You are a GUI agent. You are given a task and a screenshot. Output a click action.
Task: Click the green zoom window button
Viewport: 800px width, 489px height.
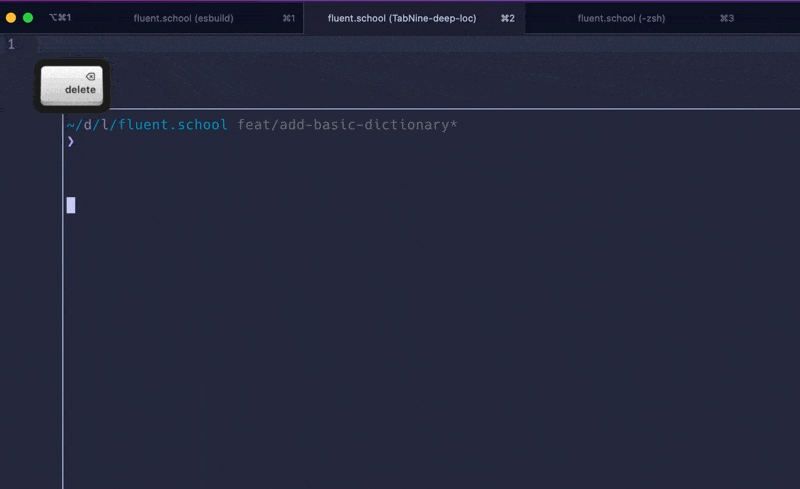point(28,18)
